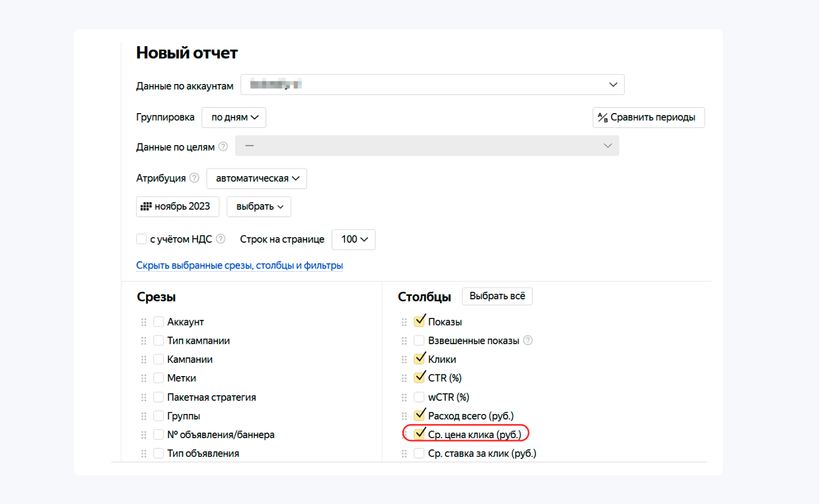The height and width of the screenshot is (504, 819).
Task: Uncheck the Расход всего (руб.) checkbox
Action: (x=420, y=415)
